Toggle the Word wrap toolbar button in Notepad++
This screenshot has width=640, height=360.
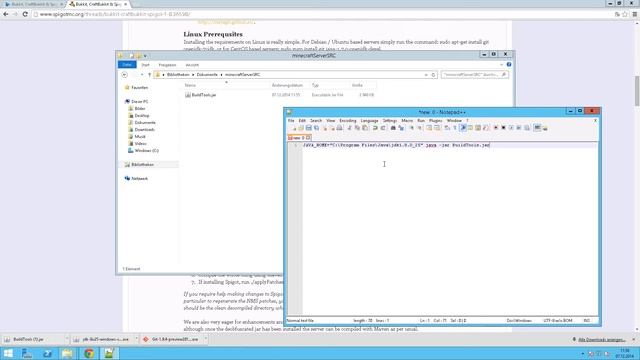pos(447,128)
